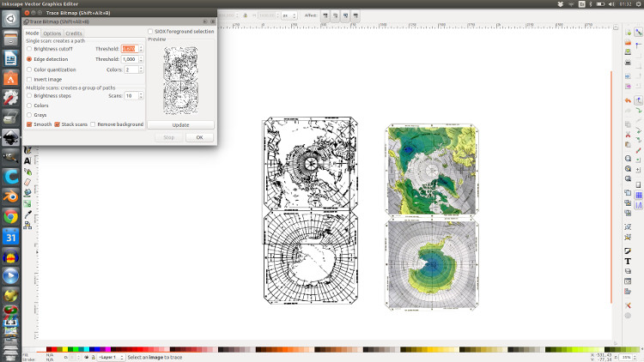Viewport: 644px width, 362px height.
Task: Open Inkscape from the Ubuntu launcher
Action: pyautogui.click(x=10, y=137)
